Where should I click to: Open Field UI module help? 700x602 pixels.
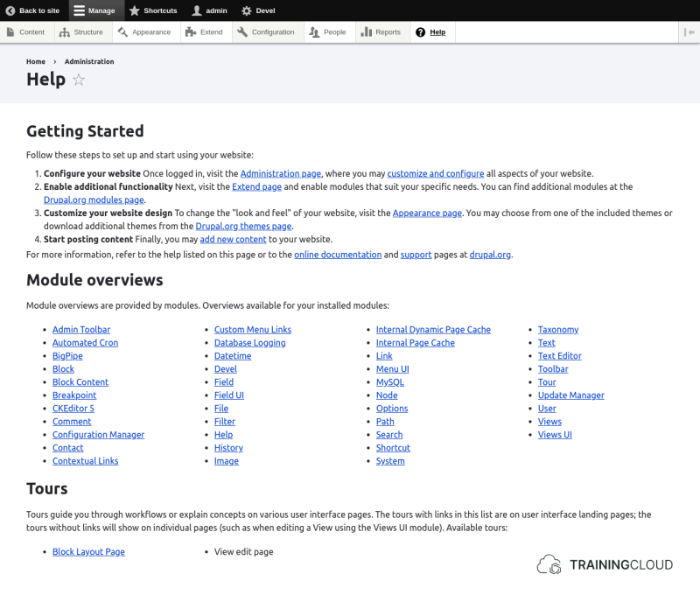tap(229, 395)
